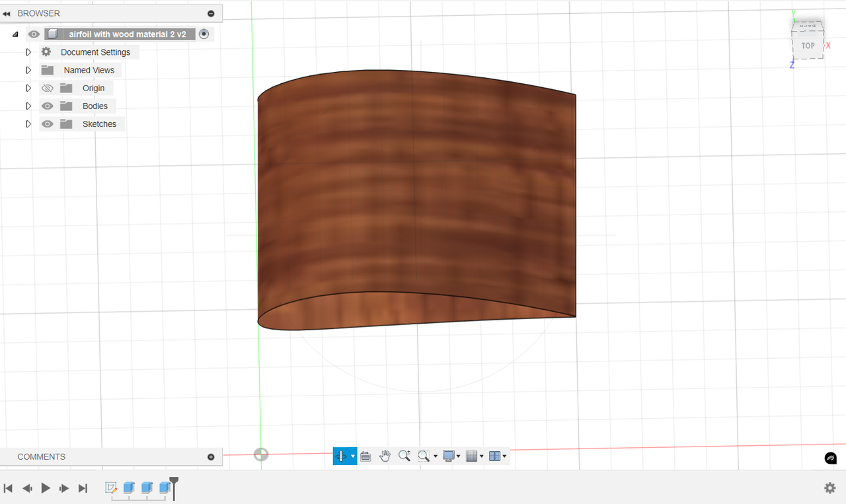Viewport: 846px width, 504px height.
Task: Collapse the airfoil root component tree
Action: tap(15, 34)
